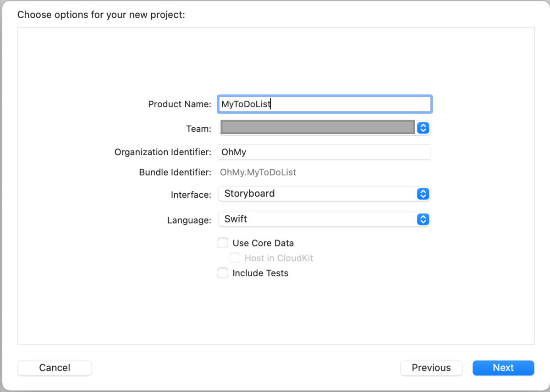Focus the Product Name field containing MyToDoList
Screen dimensions: 550x392
324,104
